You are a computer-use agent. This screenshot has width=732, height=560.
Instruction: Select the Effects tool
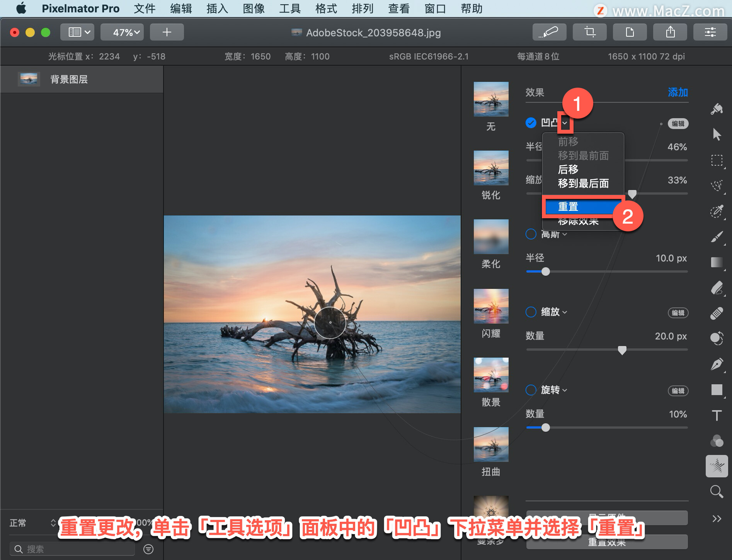[717, 466]
